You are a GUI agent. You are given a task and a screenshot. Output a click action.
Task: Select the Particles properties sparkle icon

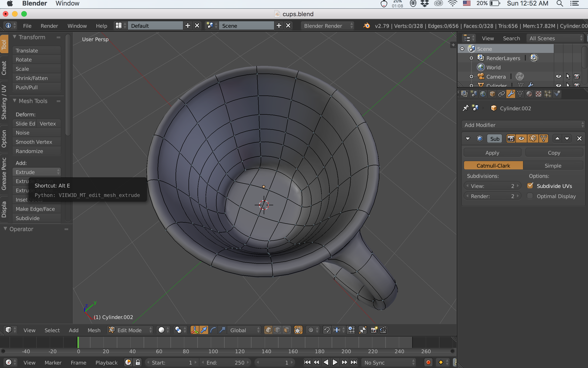click(548, 94)
